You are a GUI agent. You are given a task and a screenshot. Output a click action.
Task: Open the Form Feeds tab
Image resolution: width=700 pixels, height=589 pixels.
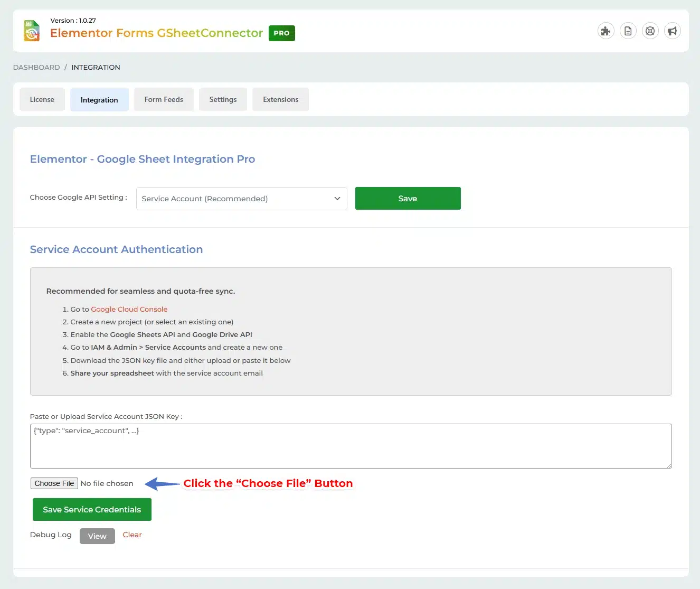pos(164,99)
